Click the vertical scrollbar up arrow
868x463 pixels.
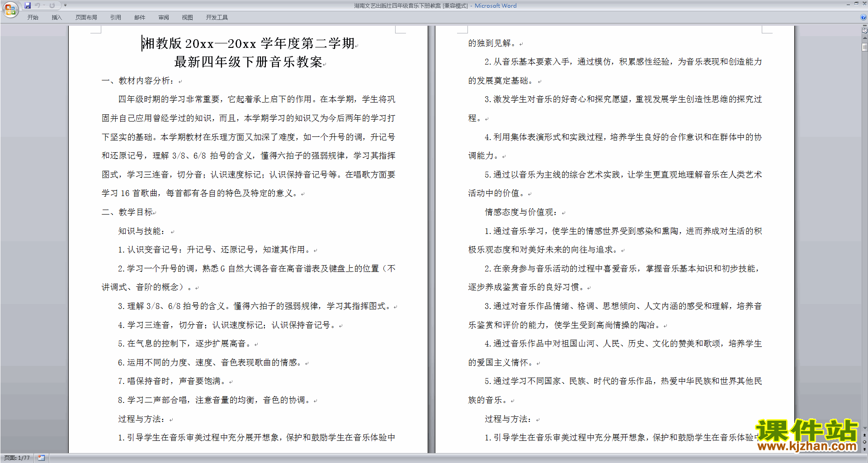[864, 38]
